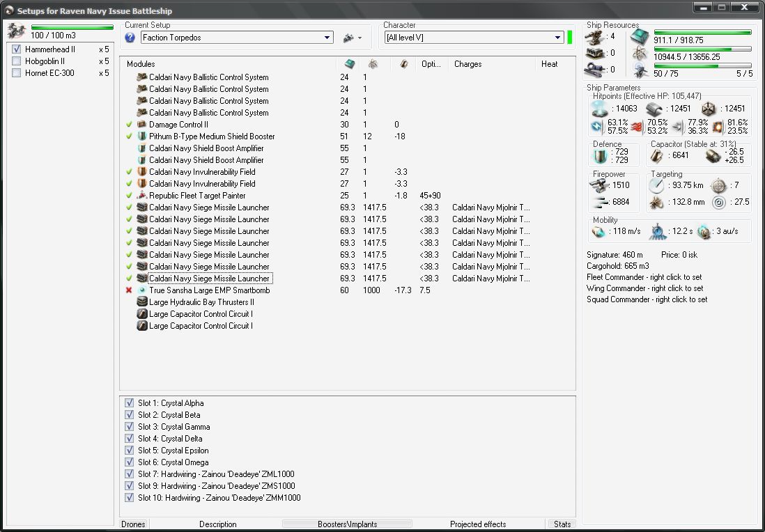Select the Damage Control II module row
Image resolution: width=765 pixels, height=532 pixels.
(x=348, y=125)
